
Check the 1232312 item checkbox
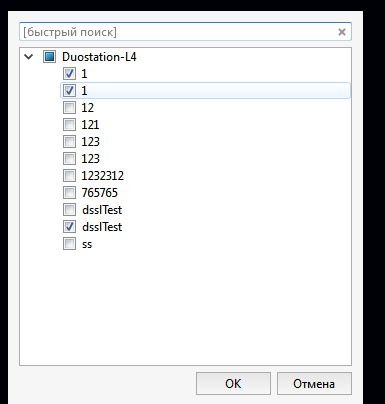69,176
